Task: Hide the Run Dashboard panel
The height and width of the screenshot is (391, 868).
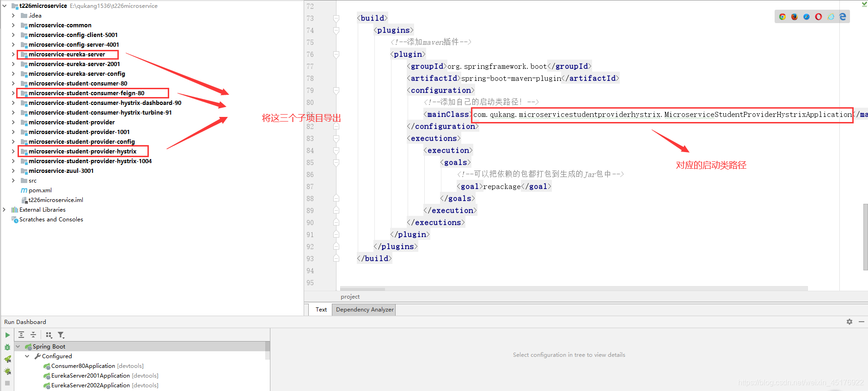Action: coord(862,322)
